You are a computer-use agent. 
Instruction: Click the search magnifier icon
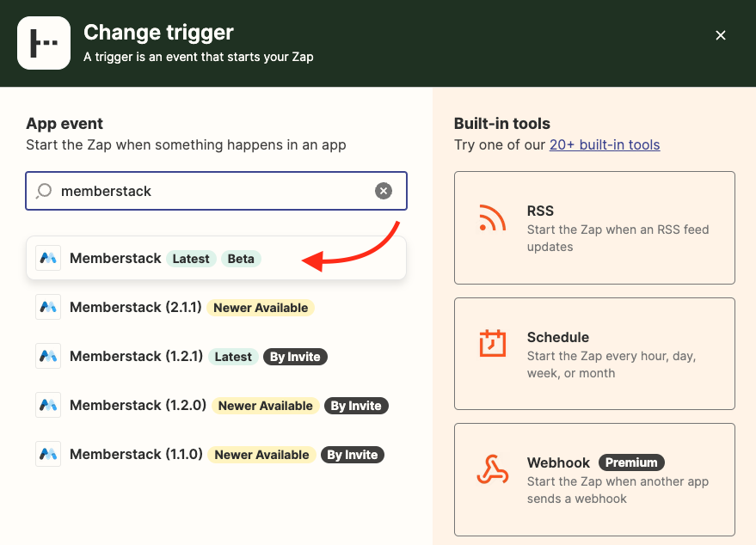pyautogui.click(x=43, y=191)
